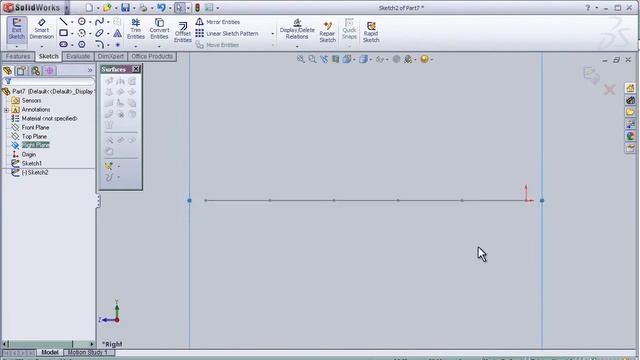The width and height of the screenshot is (640, 360).
Task: Open Display/Delete Relations dropdown arrow
Action: tap(297, 46)
